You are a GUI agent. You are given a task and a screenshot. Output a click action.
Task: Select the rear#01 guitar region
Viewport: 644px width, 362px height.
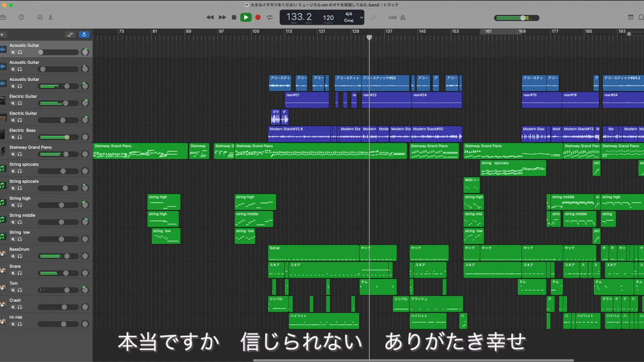click(307, 100)
